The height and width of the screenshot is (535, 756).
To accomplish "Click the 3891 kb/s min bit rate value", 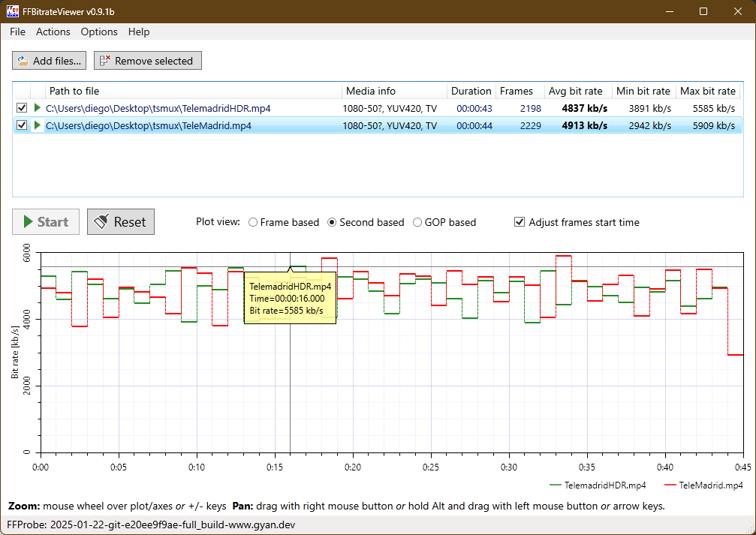I will (x=649, y=108).
